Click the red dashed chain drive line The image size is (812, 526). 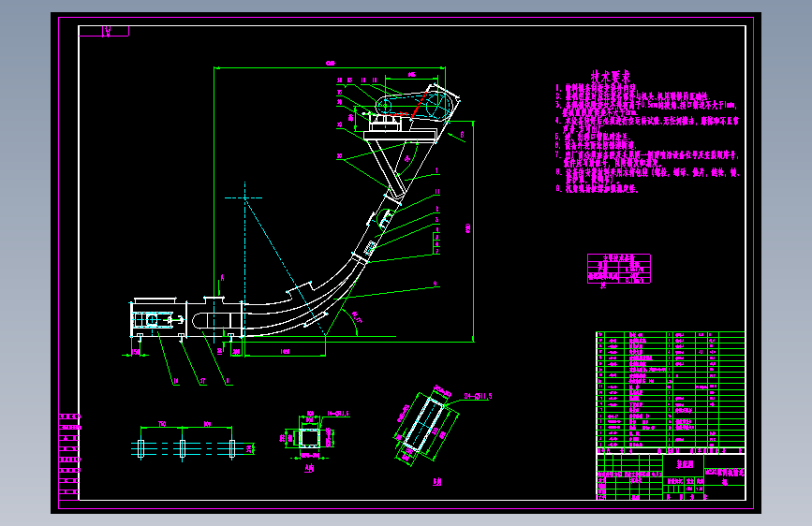(420, 105)
